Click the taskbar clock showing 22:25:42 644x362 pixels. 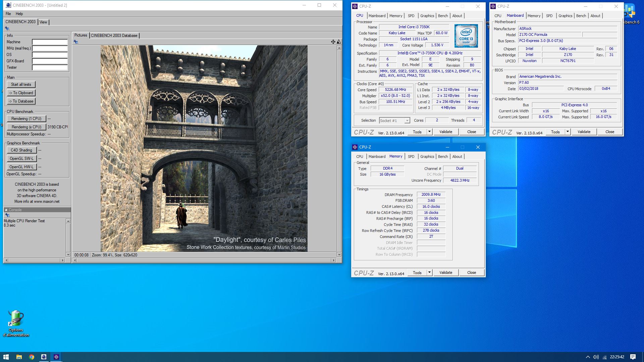coord(617,357)
